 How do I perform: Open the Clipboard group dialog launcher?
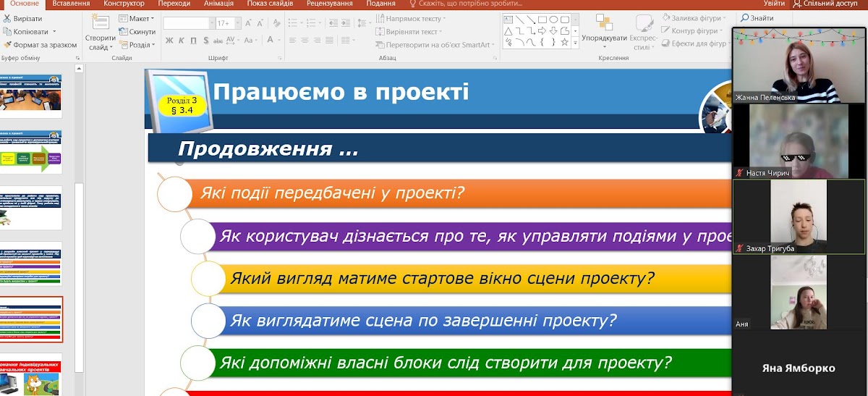pos(77,57)
